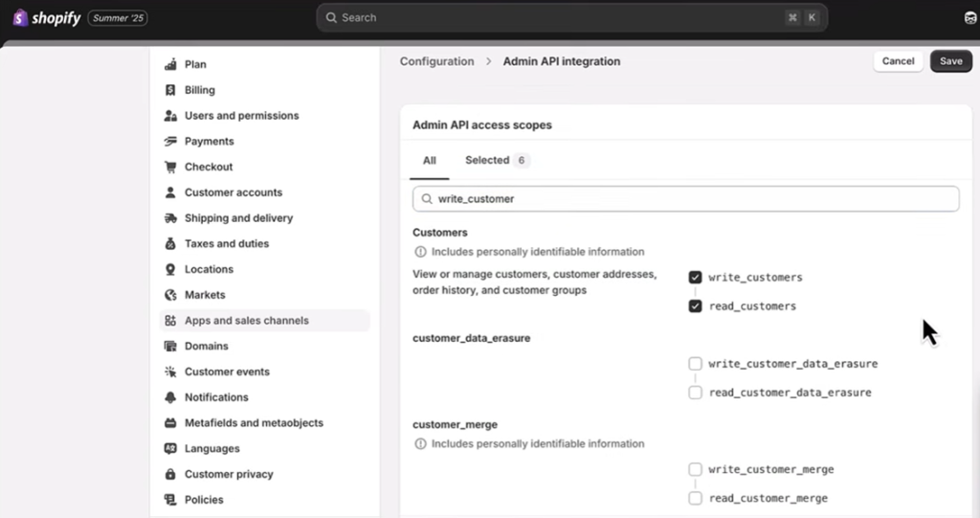Click the Locations pin icon
The width and height of the screenshot is (980, 518).
click(x=170, y=270)
